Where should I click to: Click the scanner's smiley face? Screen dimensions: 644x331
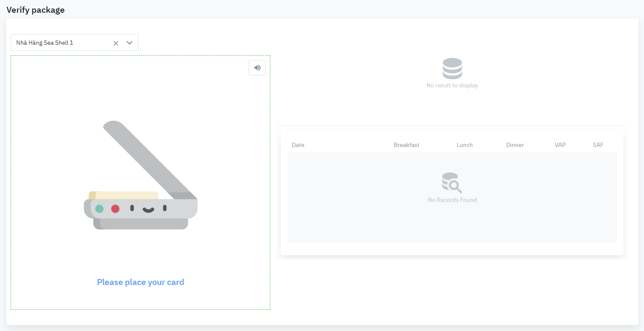[x=148, y=209]
